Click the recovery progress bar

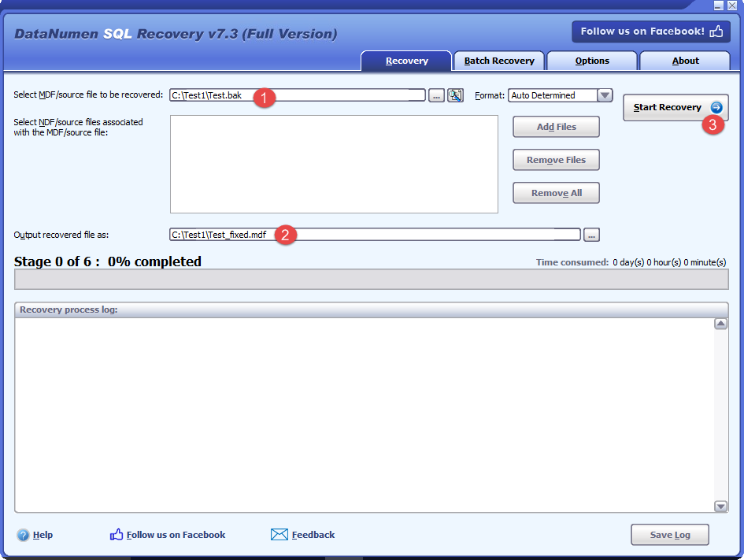pyautogui.click(x=371, y=280)
